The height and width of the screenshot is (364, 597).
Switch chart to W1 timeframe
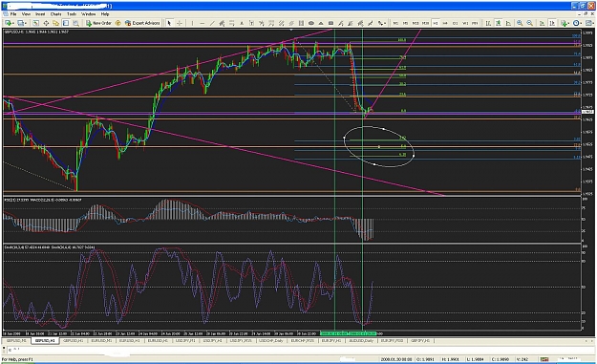point(465,23)
